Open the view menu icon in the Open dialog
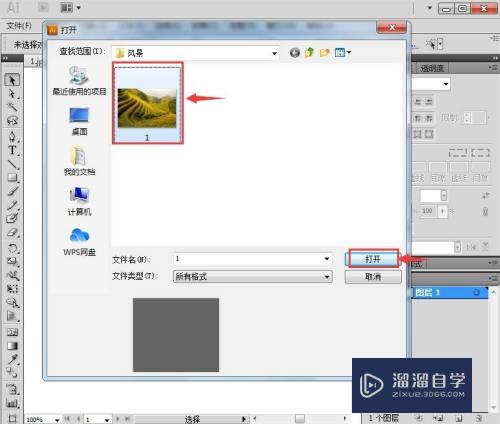 click(343, 52)
